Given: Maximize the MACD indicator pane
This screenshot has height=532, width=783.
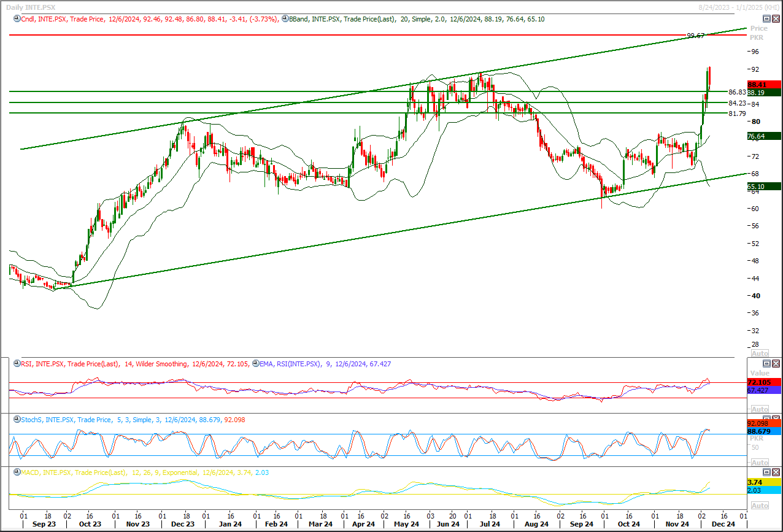Looking at the screenshot, I should (767, 472).
